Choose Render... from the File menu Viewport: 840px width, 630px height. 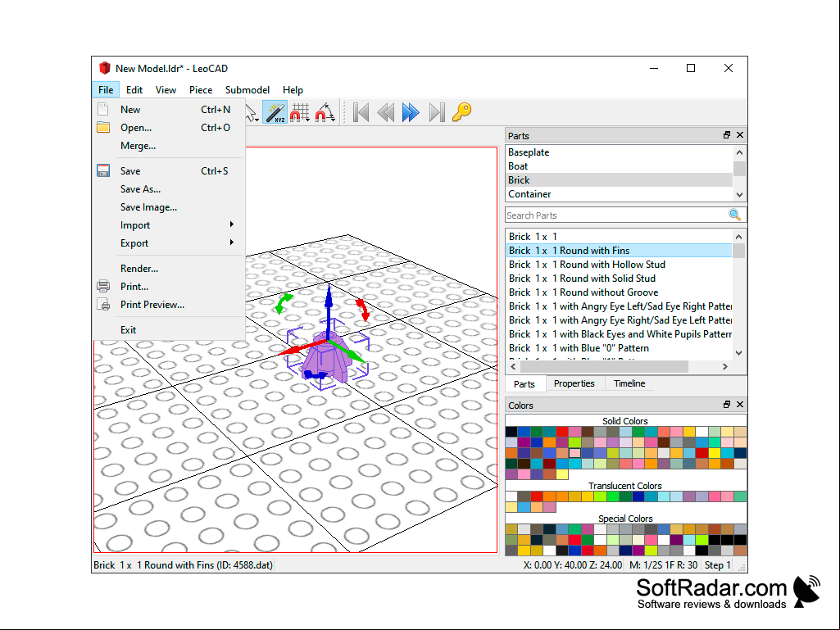169,269
